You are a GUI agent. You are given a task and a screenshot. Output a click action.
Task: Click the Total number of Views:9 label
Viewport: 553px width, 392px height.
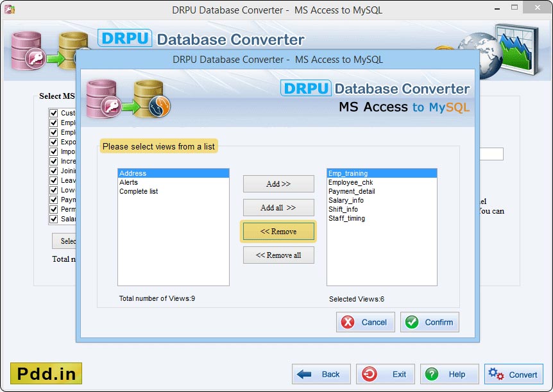click(x=157, y=298)
